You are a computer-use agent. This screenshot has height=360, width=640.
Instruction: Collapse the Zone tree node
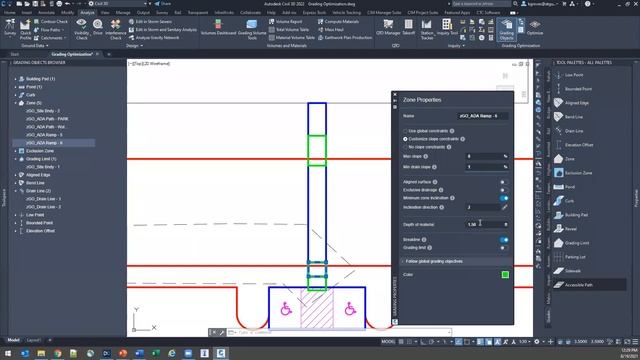click(16, 103)
